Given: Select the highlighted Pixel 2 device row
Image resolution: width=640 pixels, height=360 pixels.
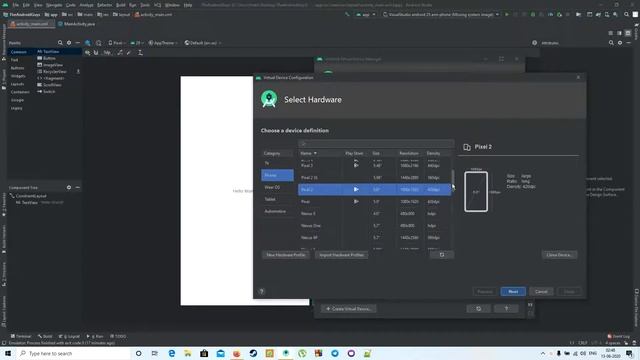Looking at the screenshot, I should pos(375,189).
